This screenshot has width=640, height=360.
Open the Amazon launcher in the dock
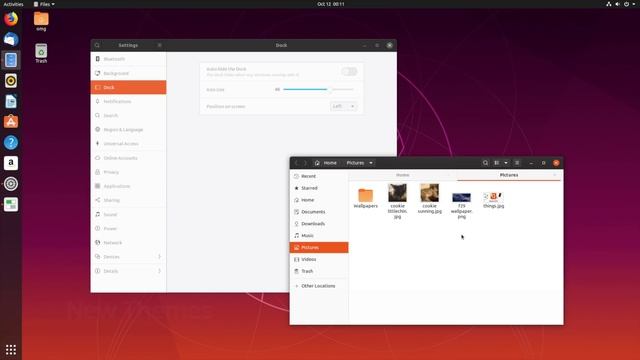(11, 163)
